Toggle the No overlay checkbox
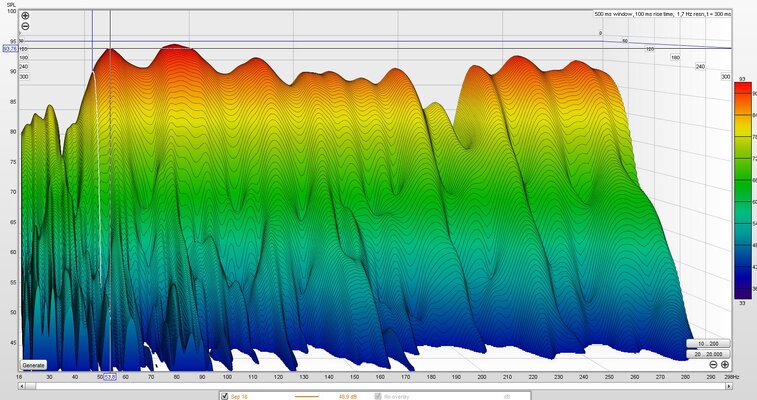757x400 pixels. pyautogui.click(x=378, y=397)
